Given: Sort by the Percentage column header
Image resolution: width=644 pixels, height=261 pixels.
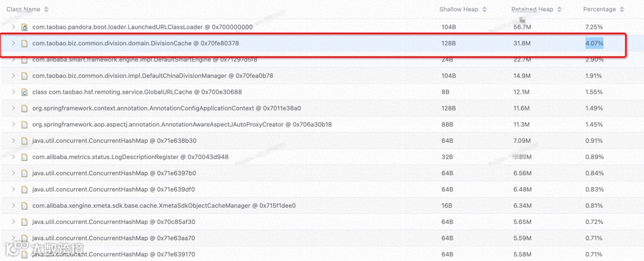Looking at the screenshot, I should pos(600,9).
